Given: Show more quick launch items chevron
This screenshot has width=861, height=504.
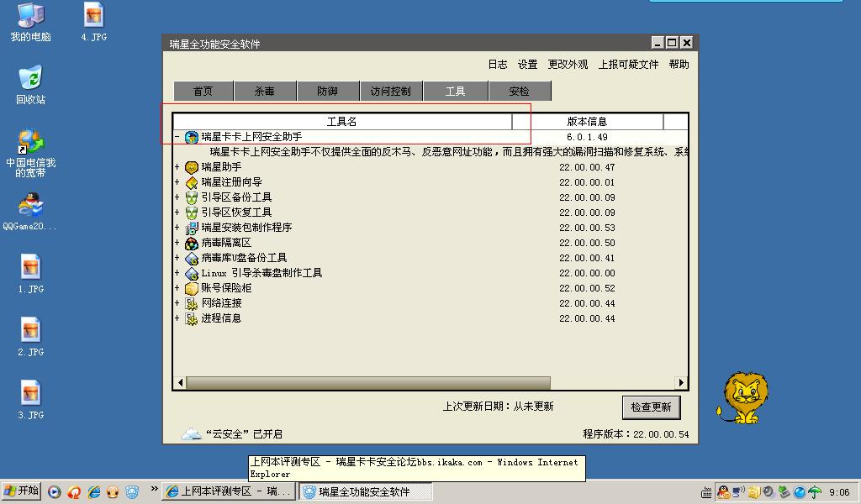Looking at the screenshot, I should tap(155, 489).
